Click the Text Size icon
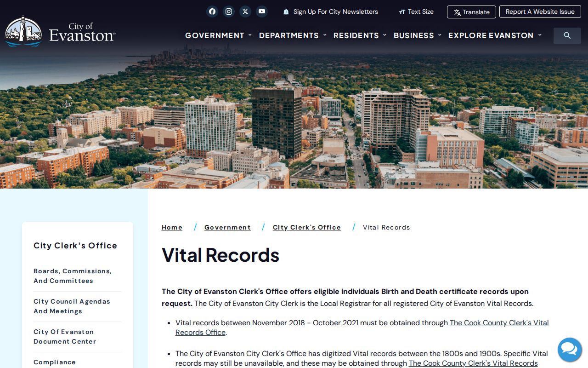The image size is (588, 368). [402, 12]
